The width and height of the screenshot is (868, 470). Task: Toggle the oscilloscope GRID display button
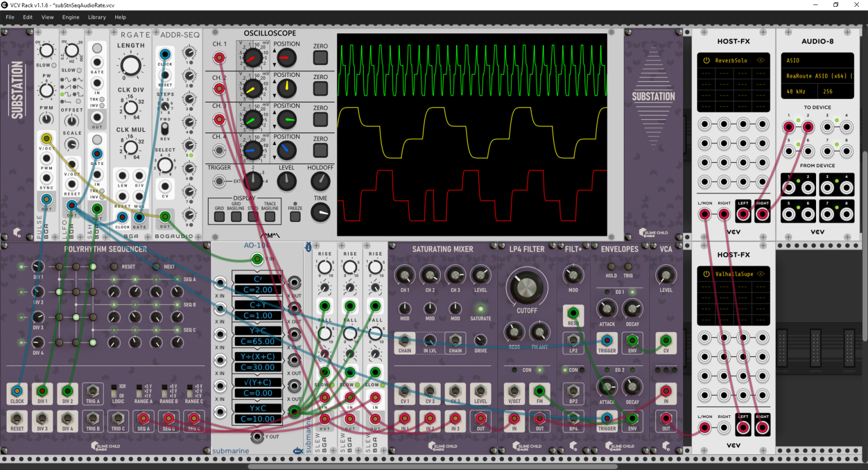(219, 216)
